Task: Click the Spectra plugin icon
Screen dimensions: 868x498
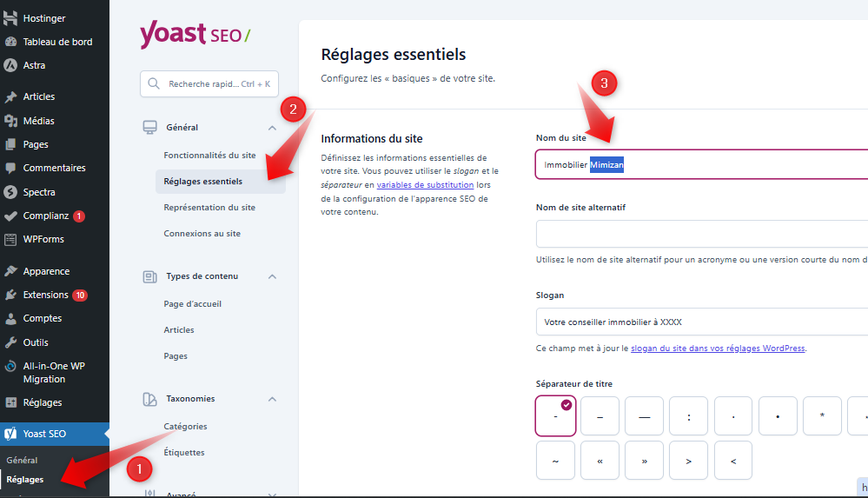Action: (x=11, y=192)
